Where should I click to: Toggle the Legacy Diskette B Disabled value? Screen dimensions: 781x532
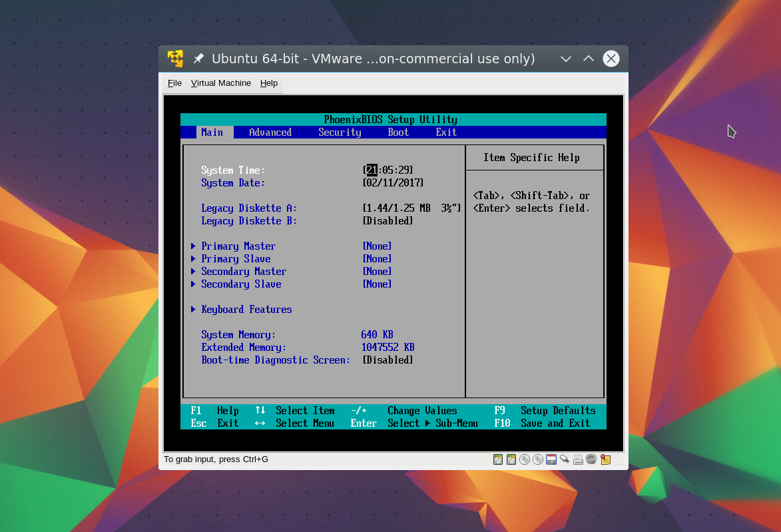tap(388, 221)
